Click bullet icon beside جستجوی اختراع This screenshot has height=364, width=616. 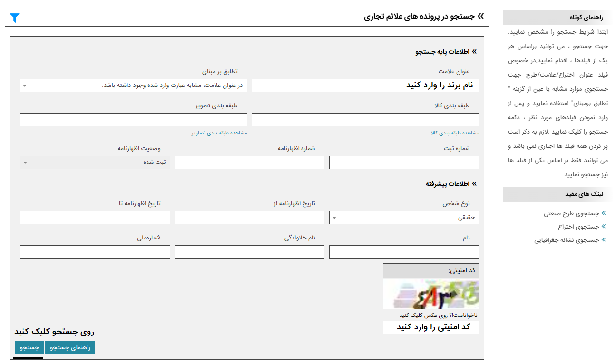pos(604,227)
